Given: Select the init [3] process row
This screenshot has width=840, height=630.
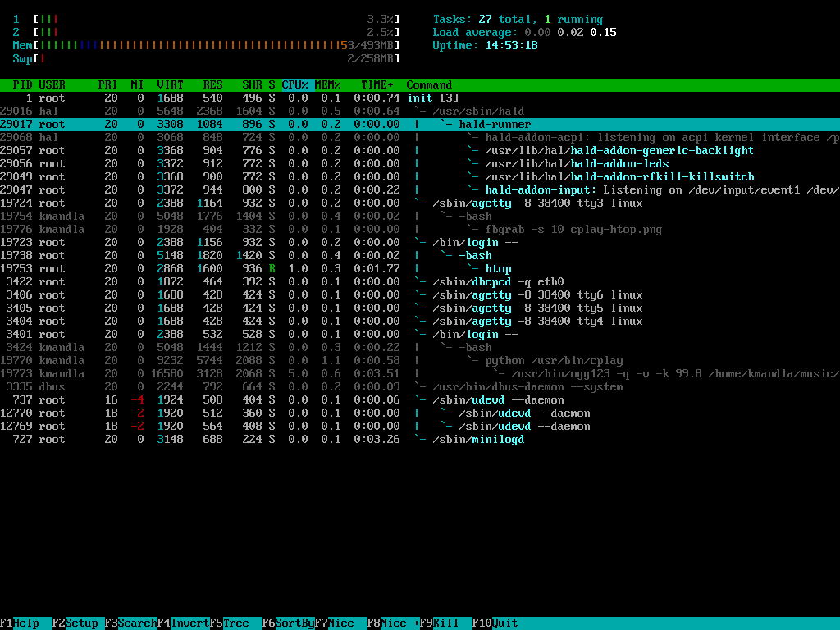Looking at the screenshot, I should point(431,98).
